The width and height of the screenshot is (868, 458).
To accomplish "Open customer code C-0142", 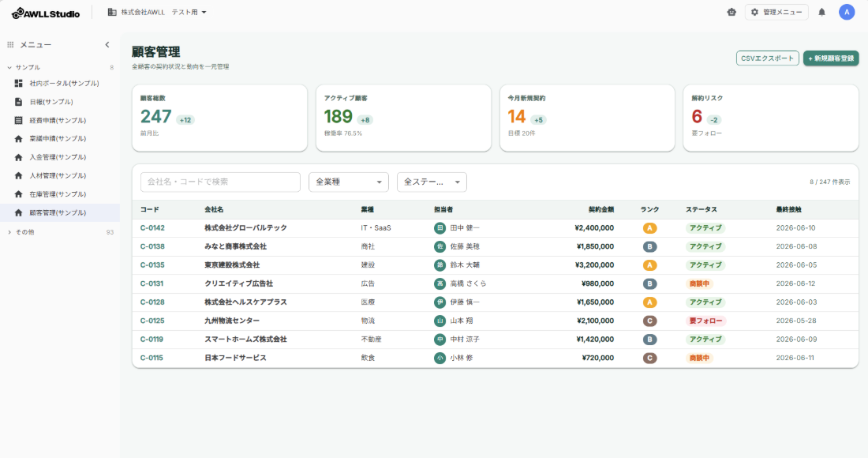I will click(x=152, y=228).
